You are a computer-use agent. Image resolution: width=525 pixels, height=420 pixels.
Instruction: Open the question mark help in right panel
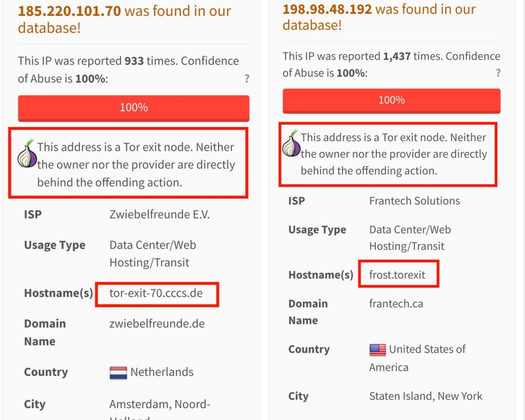click(x=498, y=73)
